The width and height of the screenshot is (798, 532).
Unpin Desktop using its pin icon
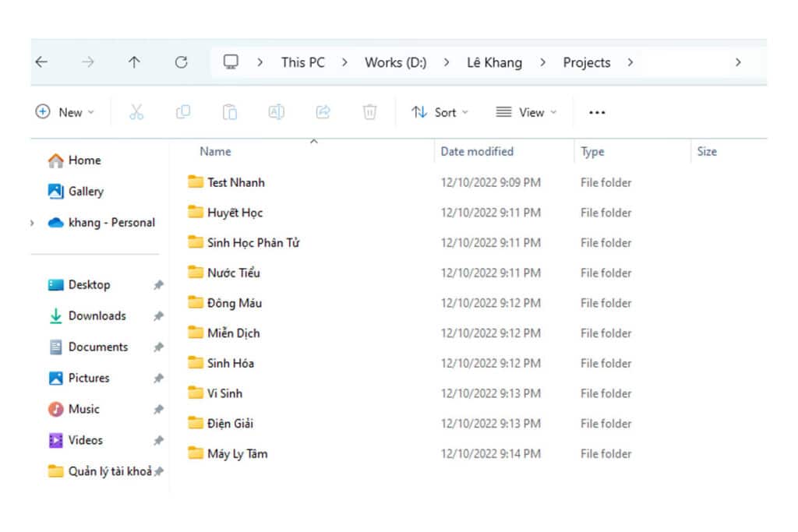click(x=159, y=285)
